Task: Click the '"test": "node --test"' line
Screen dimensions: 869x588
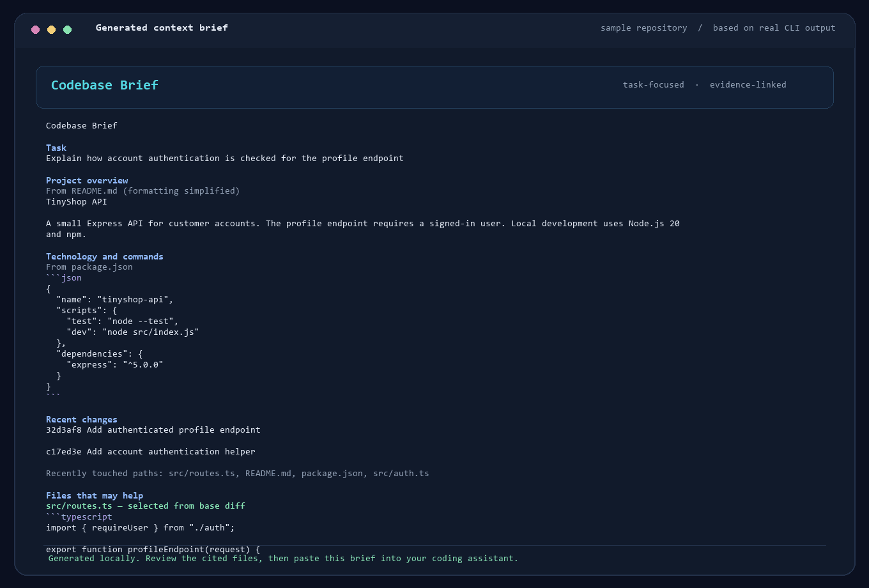Action: pyautogui.click(x=123, y=321)
